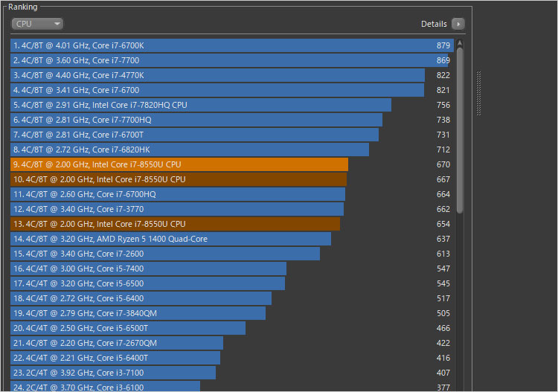Select the Core i7-7700HQ ranking row
558x392 pixels.
[x=232, y=120]
